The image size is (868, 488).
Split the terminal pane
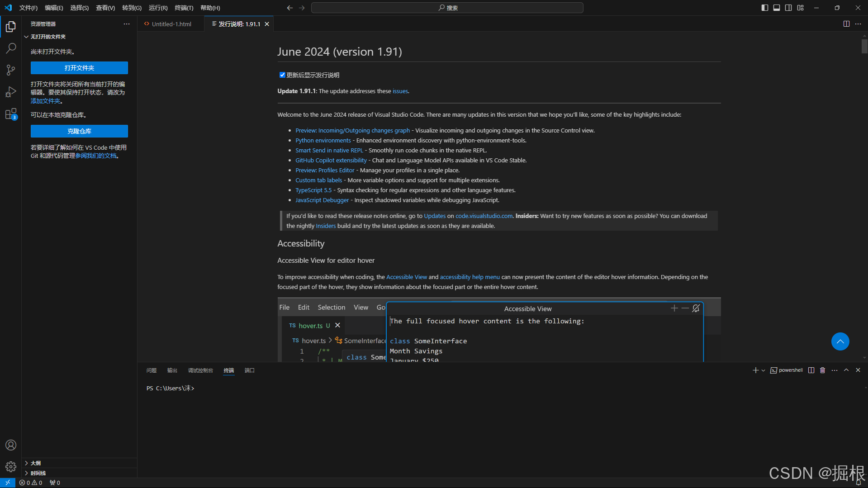click(x=811, y=370)
